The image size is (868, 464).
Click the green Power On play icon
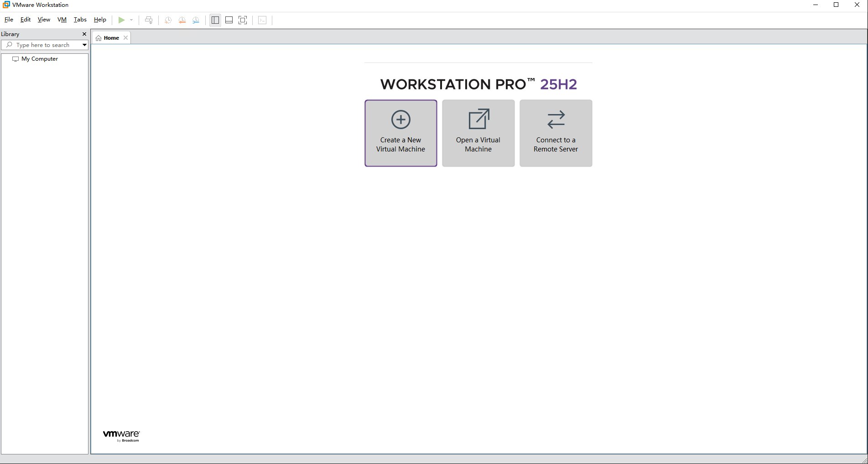[121, 20]
